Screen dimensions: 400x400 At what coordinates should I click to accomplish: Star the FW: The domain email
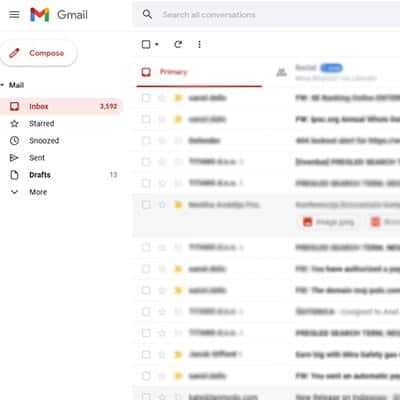(x=162, y=290)
